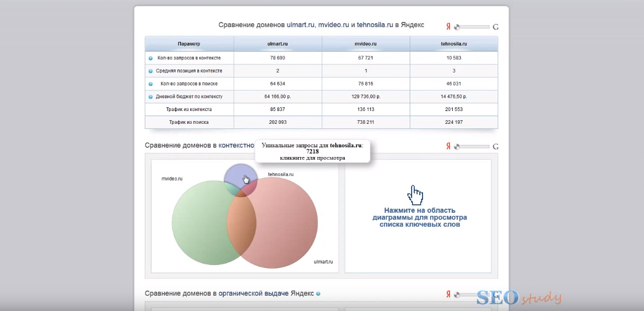Screen dimensions: 644x311
Task: Click the mvideo.ru label above the Venn diagram
Action: 172,179
